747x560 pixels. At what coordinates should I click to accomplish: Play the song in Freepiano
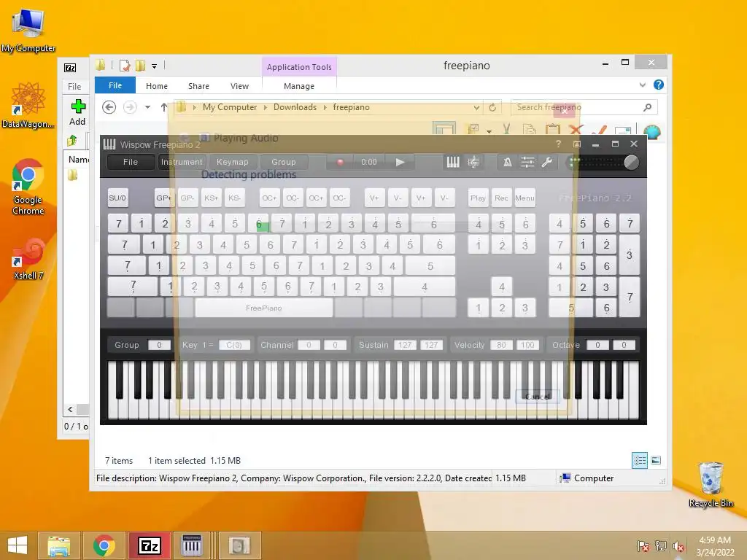pos(400,163)
